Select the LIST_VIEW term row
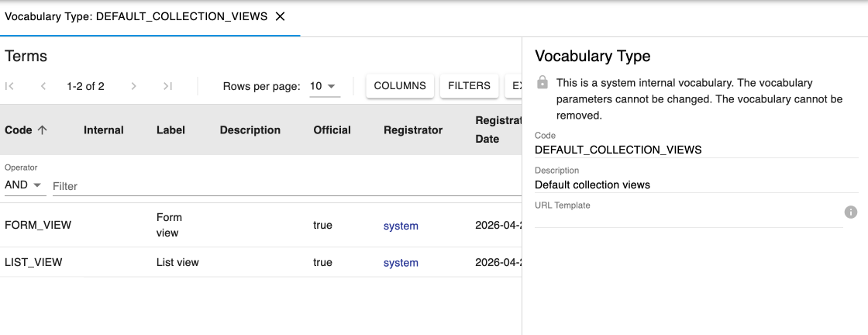Screen dimensions: 868x335 click(260, 262)
